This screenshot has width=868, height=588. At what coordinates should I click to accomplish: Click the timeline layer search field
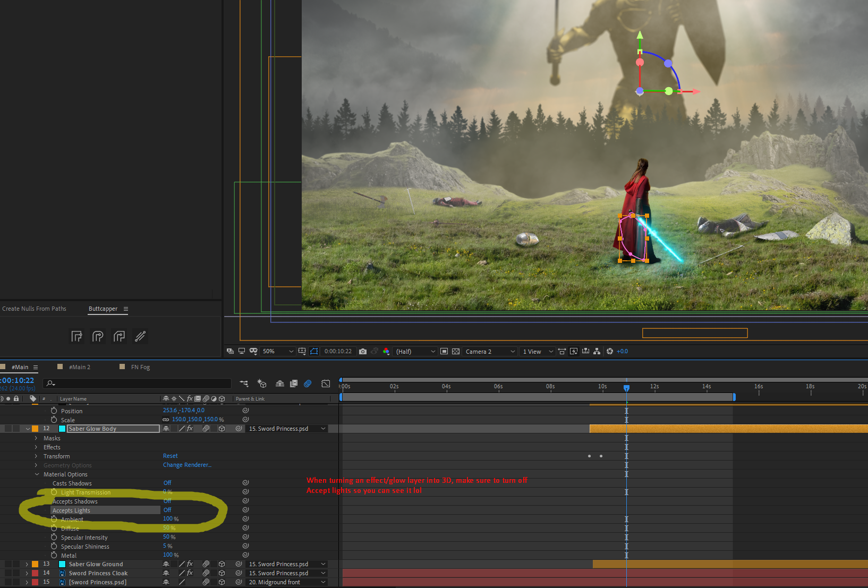click(138, 384)
